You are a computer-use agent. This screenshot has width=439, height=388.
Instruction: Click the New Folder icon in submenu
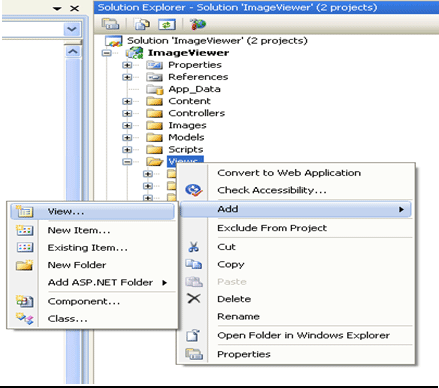[24, 265]
